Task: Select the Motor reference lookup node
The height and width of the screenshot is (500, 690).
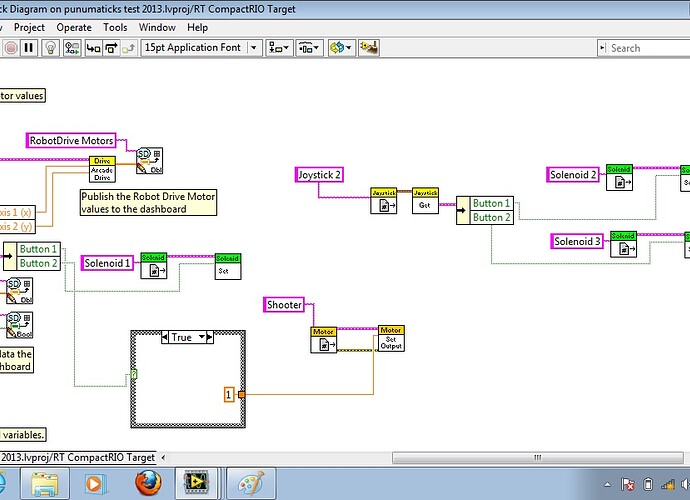Action: [x=323, y=340]
